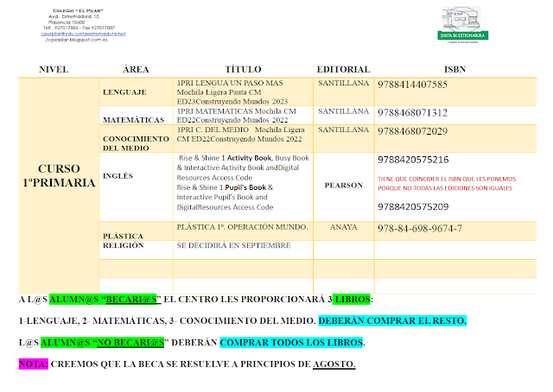The image size is (553, 392).
Task: Click SE DECIDIRÁ EN SEPTIEMBRE text
Action: coord(233,245)
